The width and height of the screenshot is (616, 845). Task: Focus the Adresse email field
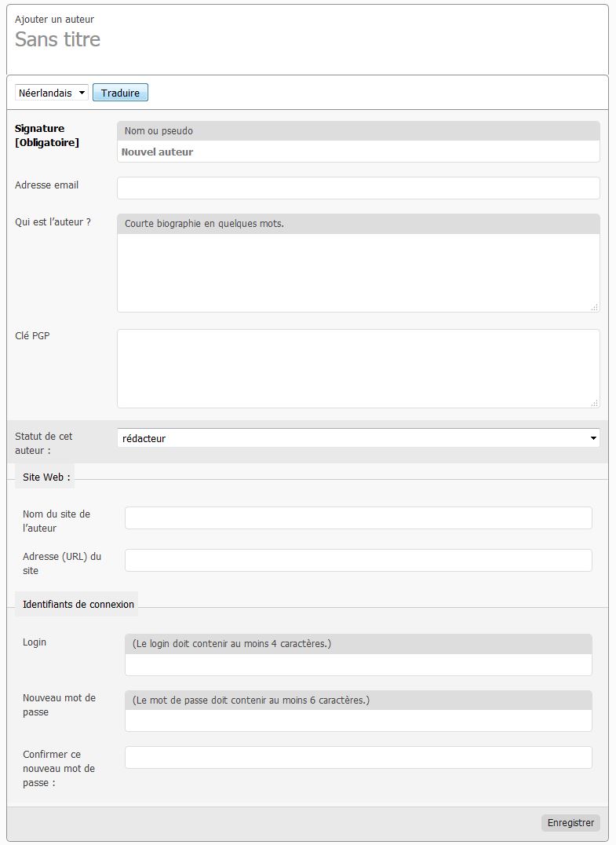click(358, 188)
